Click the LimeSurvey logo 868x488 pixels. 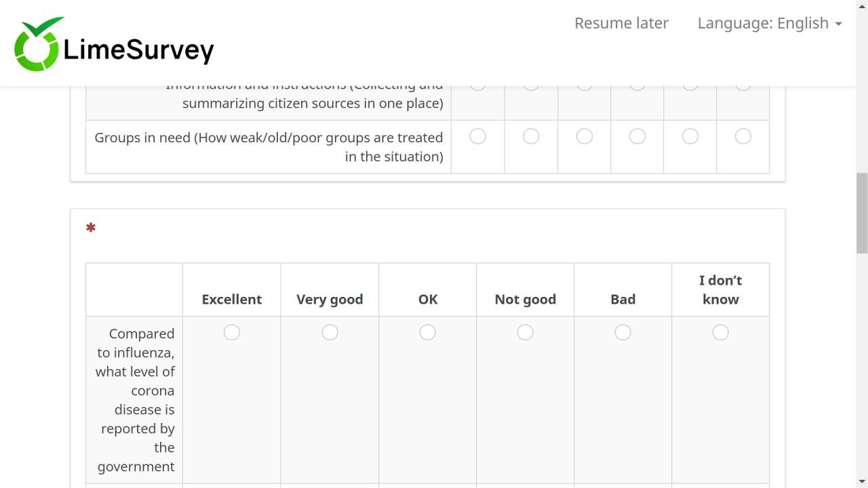[114, 45]
